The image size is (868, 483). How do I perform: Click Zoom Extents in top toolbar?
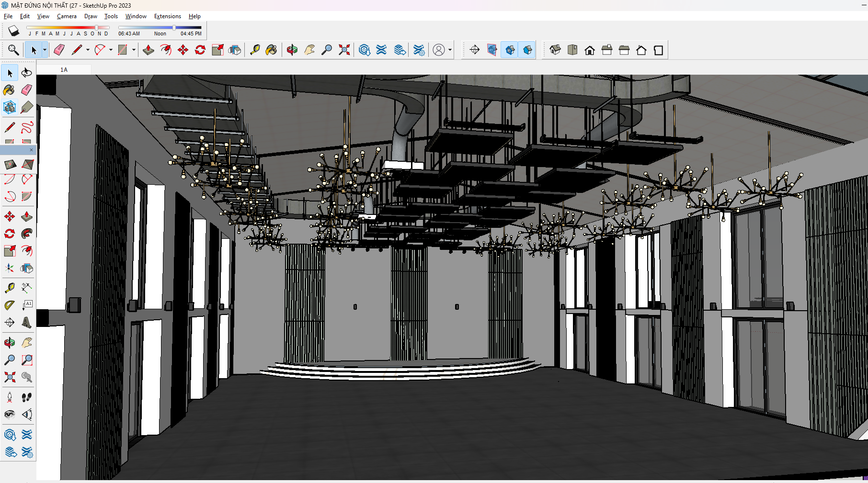[344, 50]
